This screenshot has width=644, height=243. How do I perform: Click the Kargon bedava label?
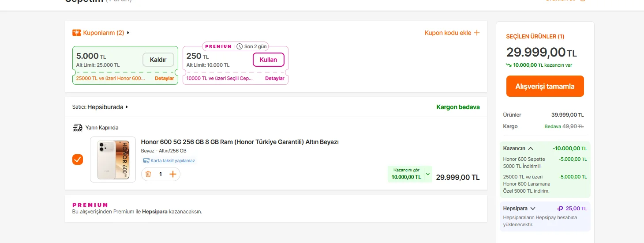(458, 107)
